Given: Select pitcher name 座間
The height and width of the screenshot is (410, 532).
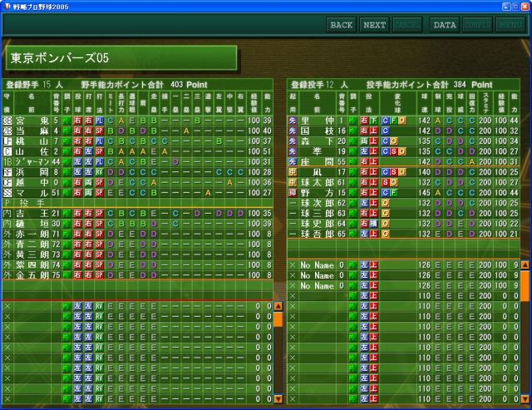Looking at the screenshot, I should [318, 162].
